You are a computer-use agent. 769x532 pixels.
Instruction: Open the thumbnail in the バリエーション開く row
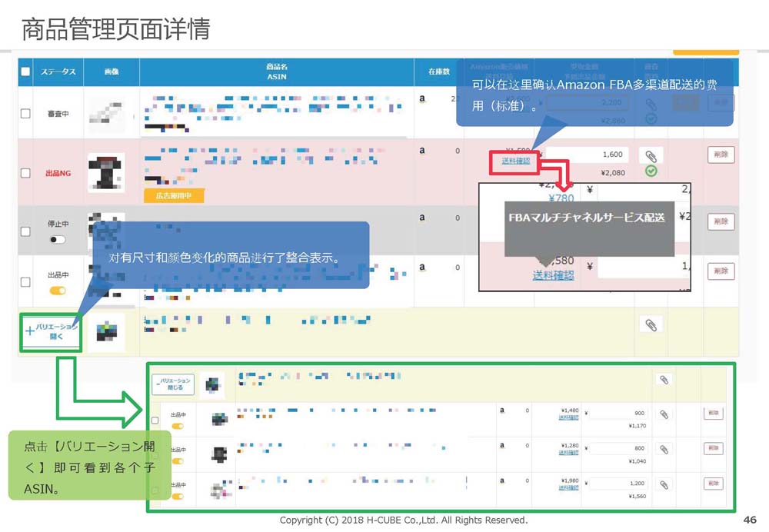coord(106,332)
